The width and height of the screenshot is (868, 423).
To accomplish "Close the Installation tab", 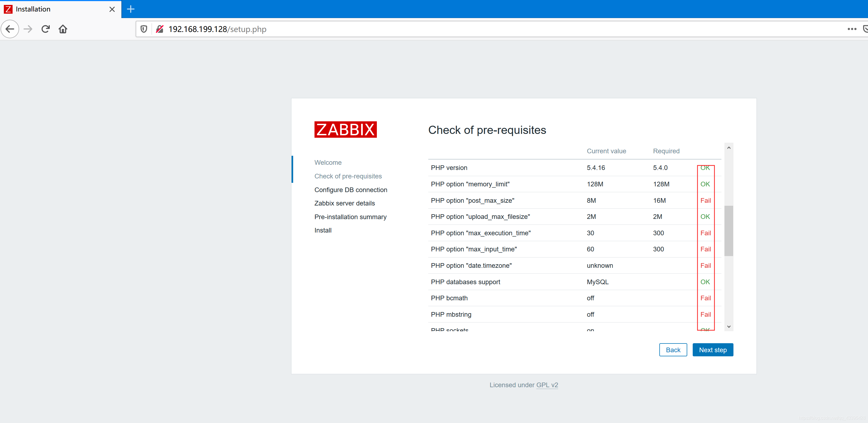I will point(112,10).
